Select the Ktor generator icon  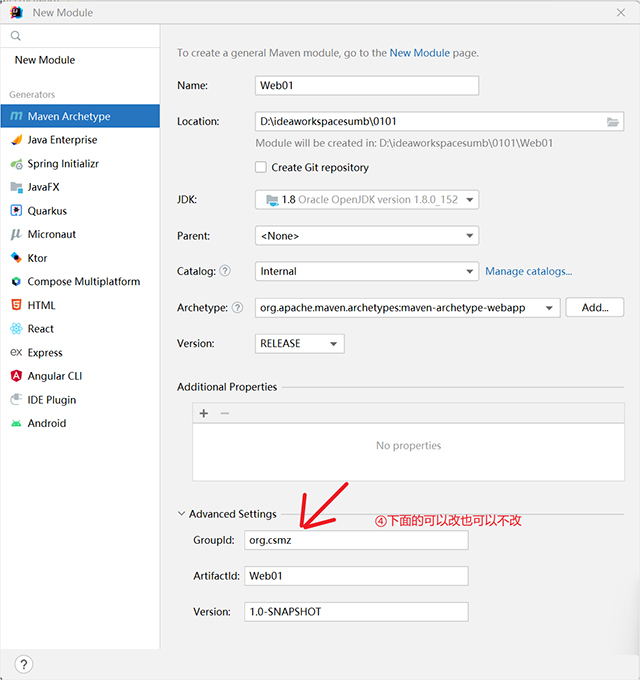pos(16,258)
